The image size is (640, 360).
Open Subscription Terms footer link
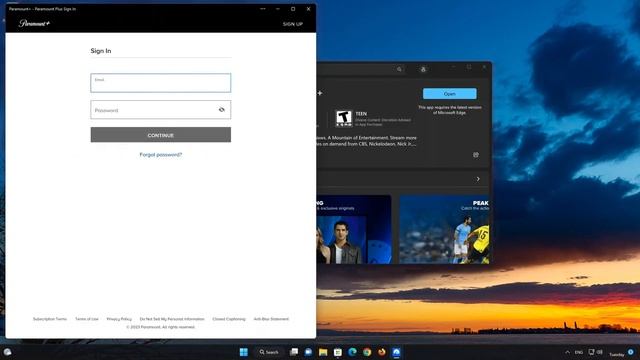(50, 319)
